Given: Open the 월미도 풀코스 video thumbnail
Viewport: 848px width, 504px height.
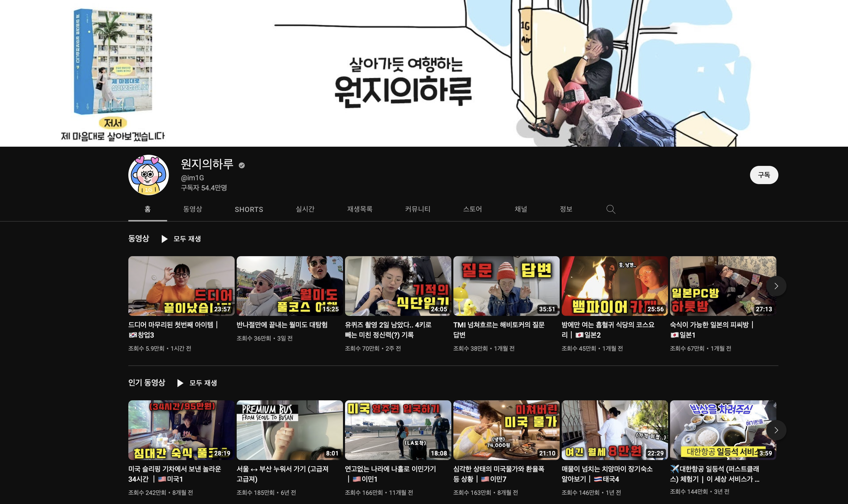Looking at the screenshot, I should tap(289, 286).
